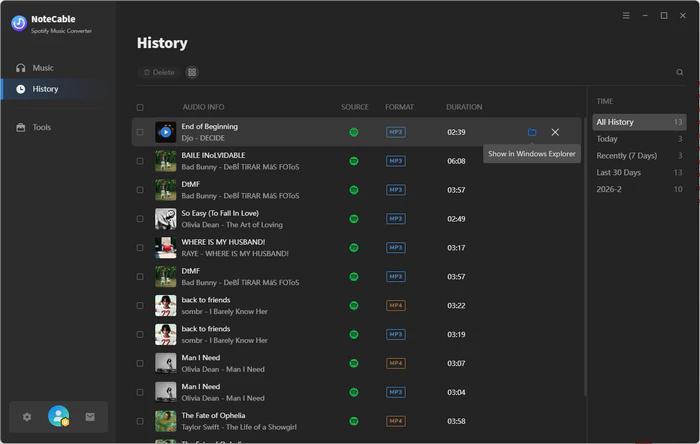700x444 pixels.
Task: Open the history search icon
Action: click(x=679, y=72)
